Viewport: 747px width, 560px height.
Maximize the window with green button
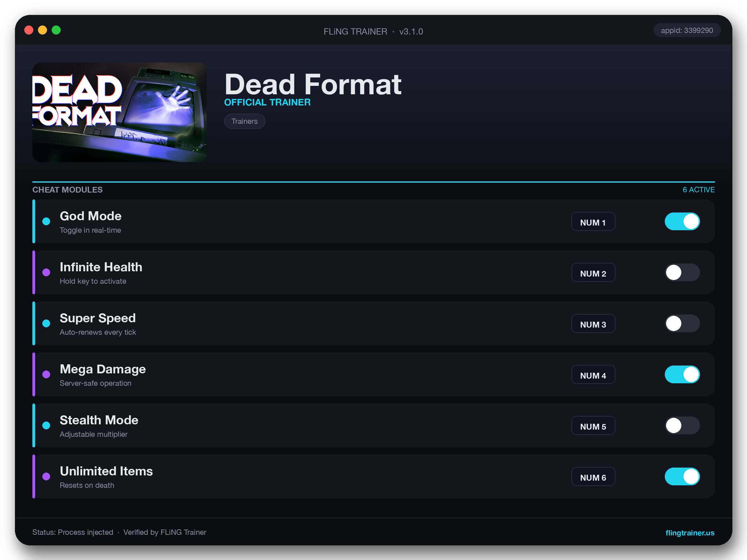56,30
